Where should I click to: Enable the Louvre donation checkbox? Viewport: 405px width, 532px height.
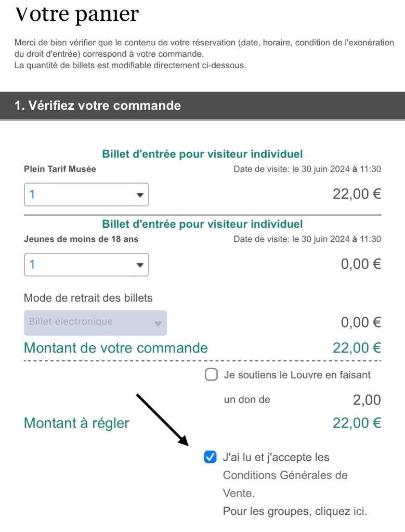point(211,375)
